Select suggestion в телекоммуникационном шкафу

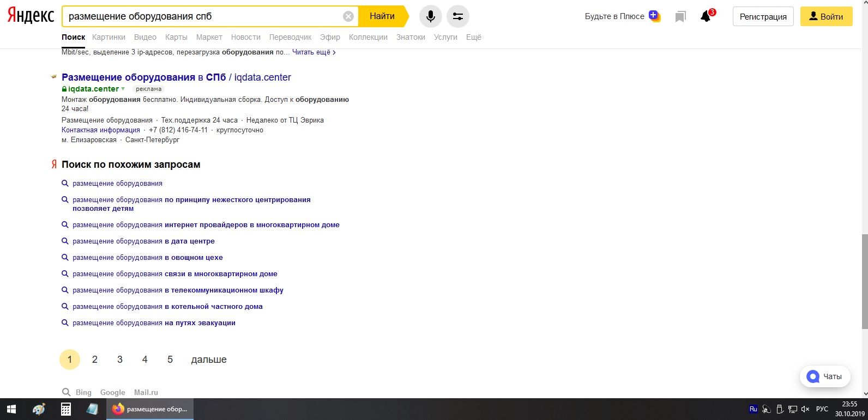[x=178, y=290]
